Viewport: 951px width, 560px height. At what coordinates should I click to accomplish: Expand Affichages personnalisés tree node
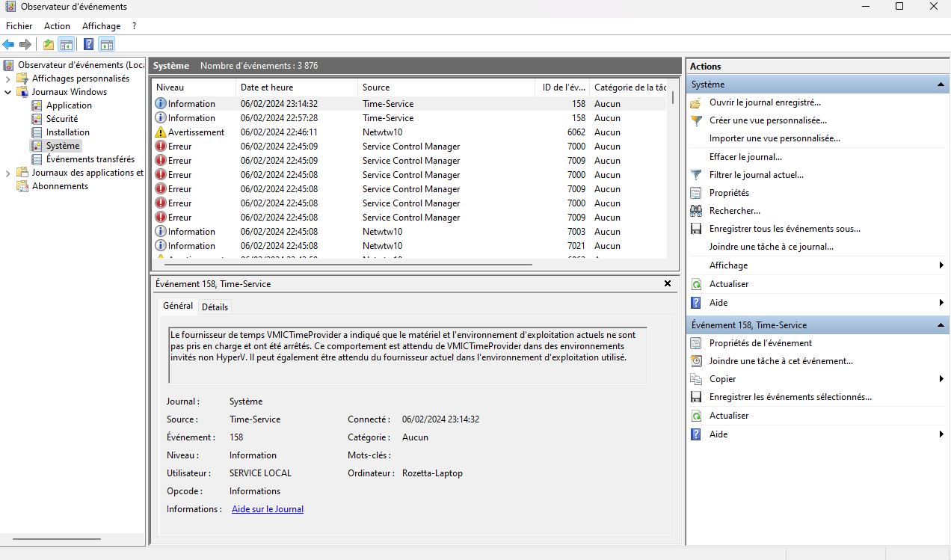point(8,79)
